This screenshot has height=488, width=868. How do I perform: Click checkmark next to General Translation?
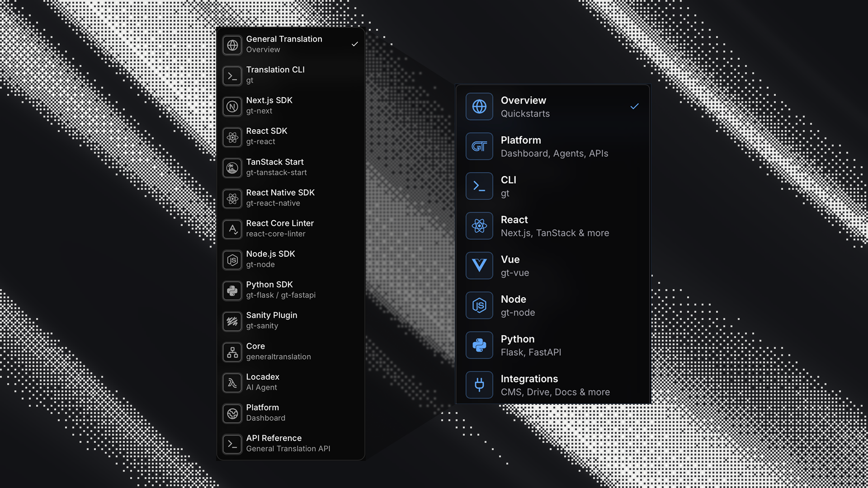point(355,44)
